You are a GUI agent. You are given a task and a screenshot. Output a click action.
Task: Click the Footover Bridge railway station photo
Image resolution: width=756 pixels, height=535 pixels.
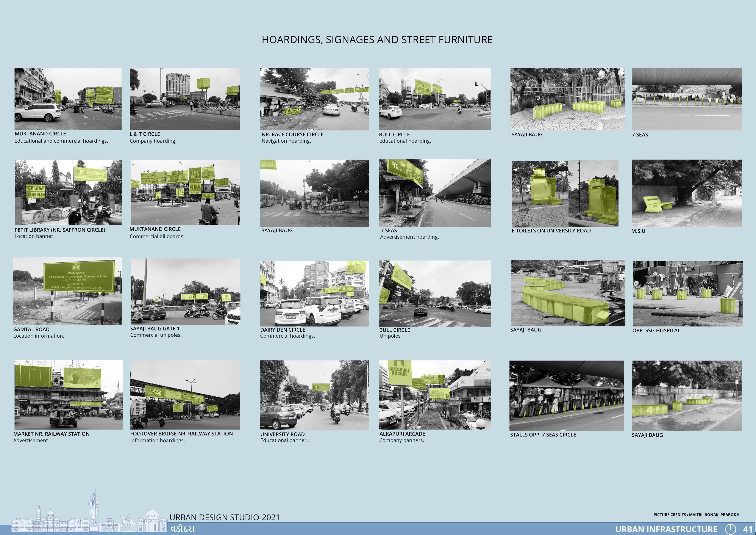pos(185,395)
